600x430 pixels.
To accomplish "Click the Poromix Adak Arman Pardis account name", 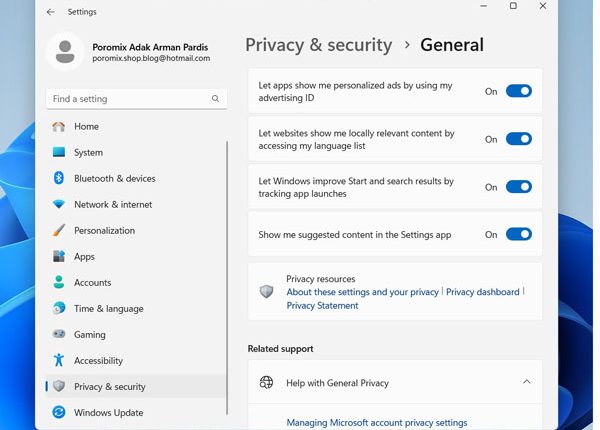I will pyautogui.click(x=150, y=47).
